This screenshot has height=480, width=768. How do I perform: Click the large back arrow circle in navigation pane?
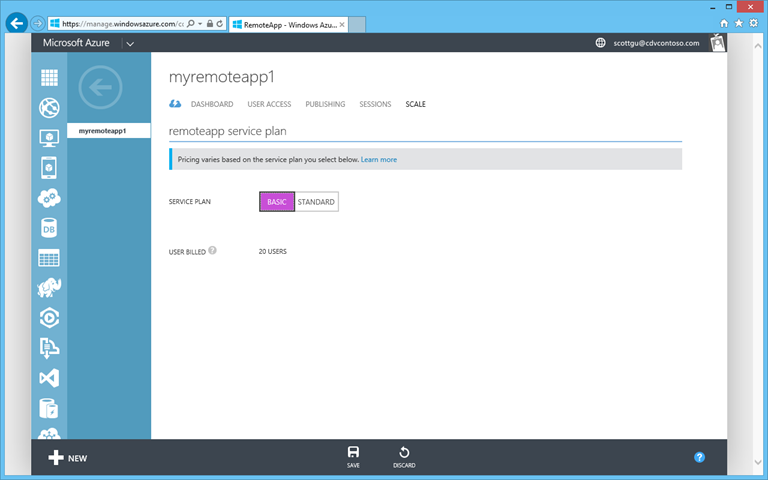100,88
